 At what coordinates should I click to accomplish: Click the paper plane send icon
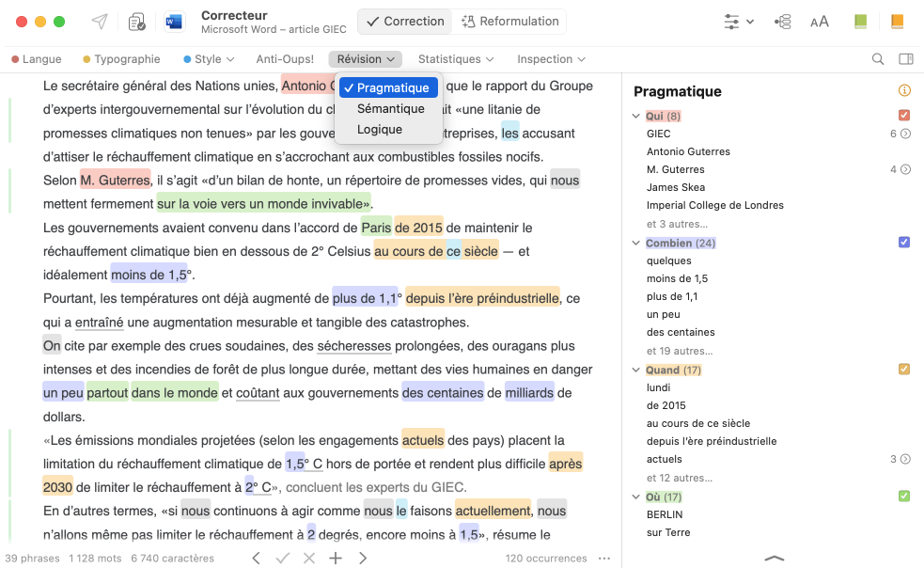pos(100,22)
